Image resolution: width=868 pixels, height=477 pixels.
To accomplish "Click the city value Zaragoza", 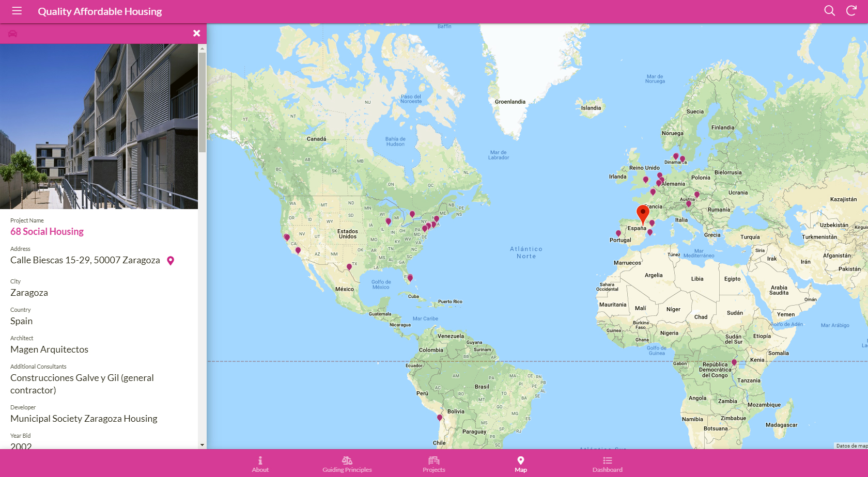I will [x=29, y=293].
